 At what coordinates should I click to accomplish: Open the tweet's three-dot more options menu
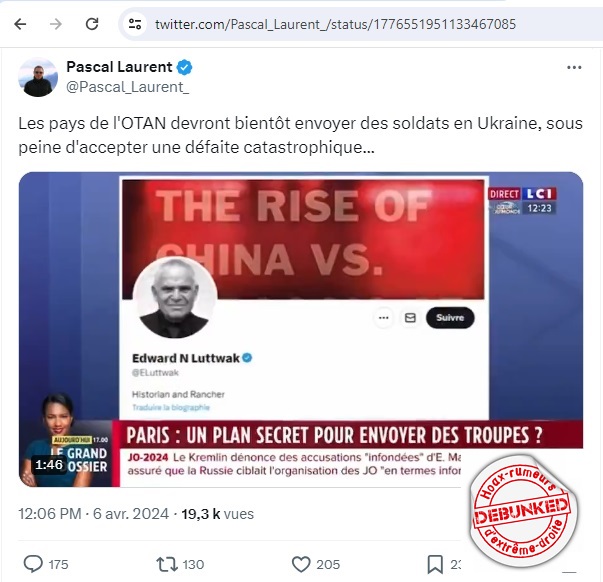[x=574, y=67]
